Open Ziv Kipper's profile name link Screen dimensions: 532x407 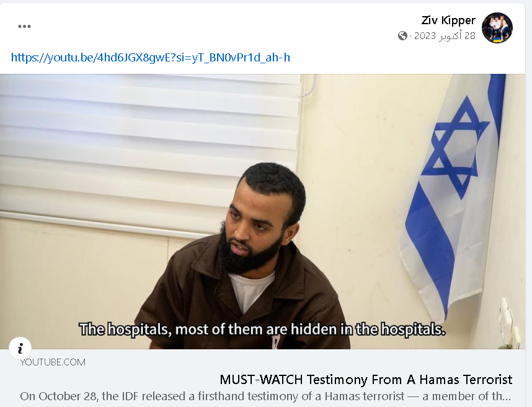click(448, 20)
